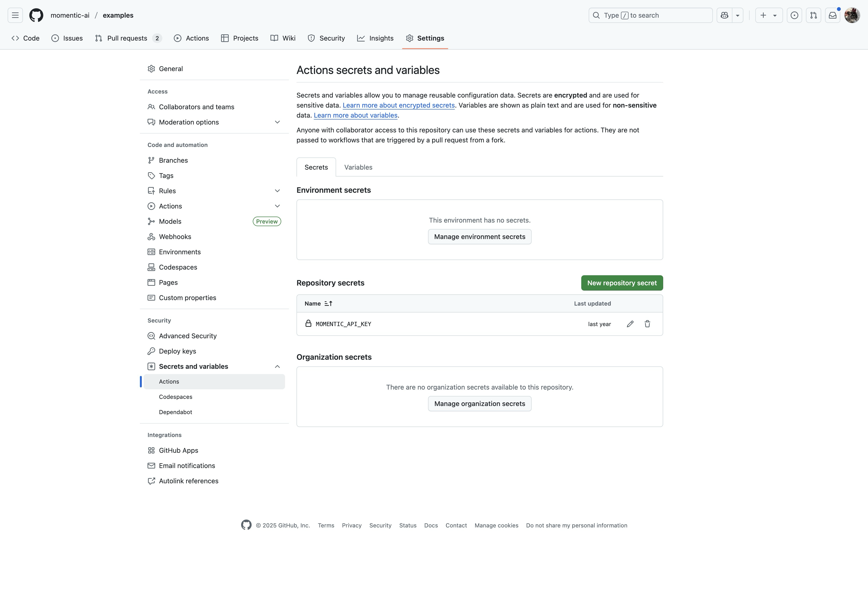
Task: Switch to the Issues repository tab
Action: click(67, 38)
